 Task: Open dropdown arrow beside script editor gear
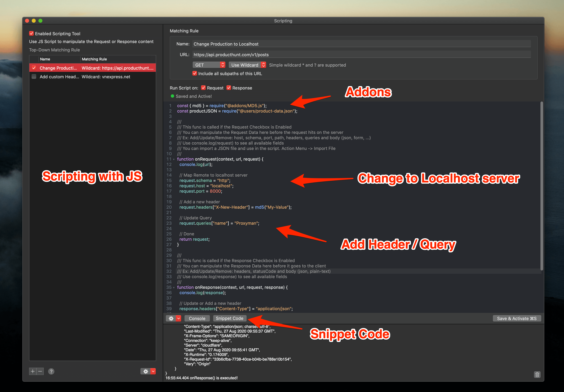(x=179, y=318)
